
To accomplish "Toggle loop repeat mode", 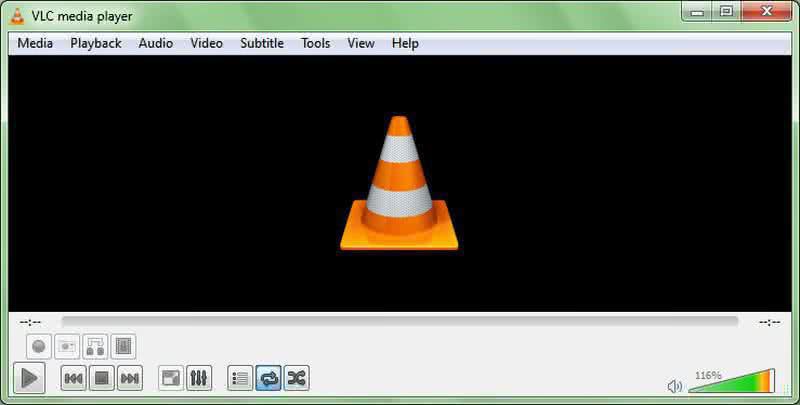I will click(268, 378).
